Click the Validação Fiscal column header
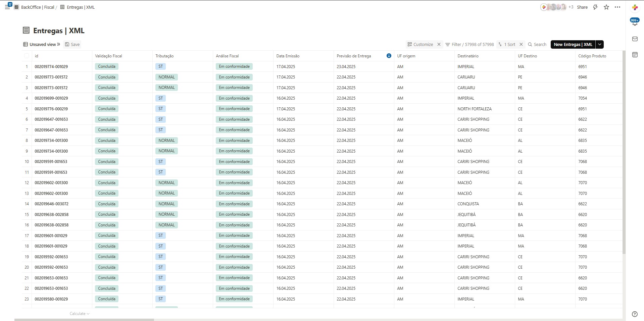The width and height of the screenshot is (644, 321). click(122, 56)
